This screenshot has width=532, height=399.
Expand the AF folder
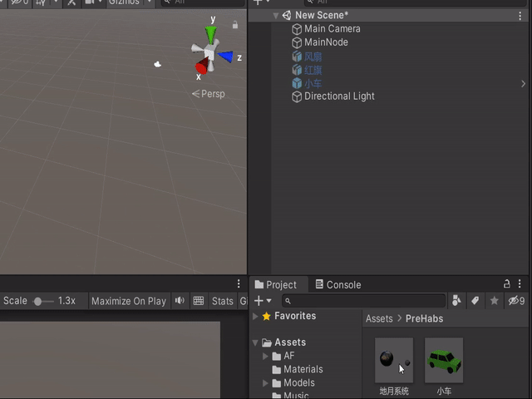pos(265,356)
